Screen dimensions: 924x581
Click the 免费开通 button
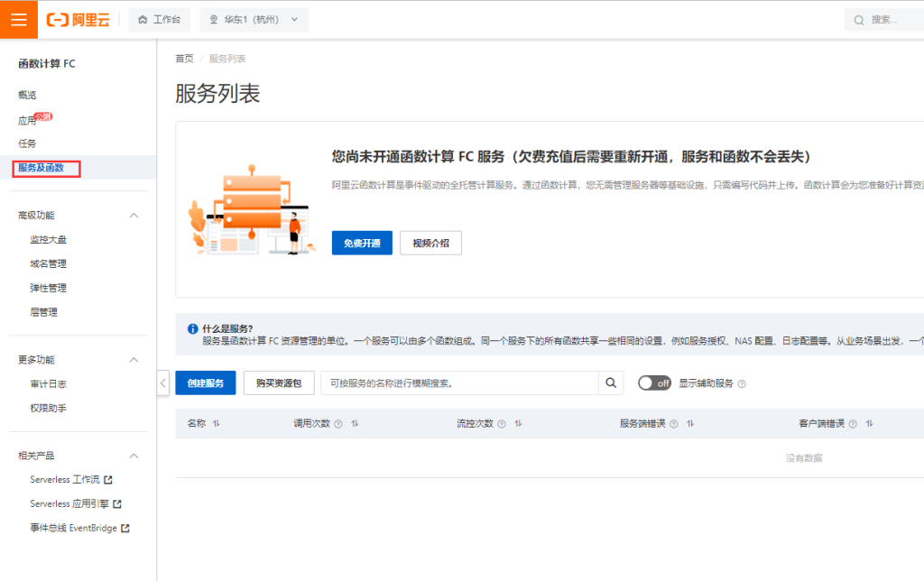(361, 243)
